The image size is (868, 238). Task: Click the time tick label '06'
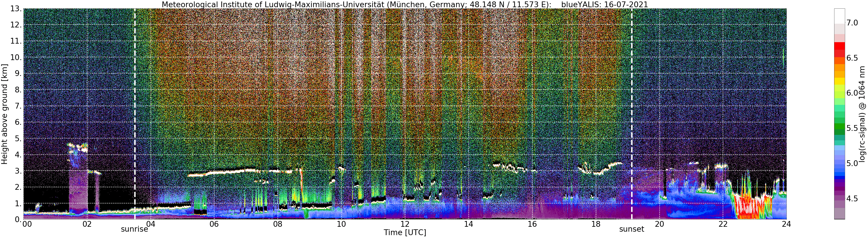214,224
